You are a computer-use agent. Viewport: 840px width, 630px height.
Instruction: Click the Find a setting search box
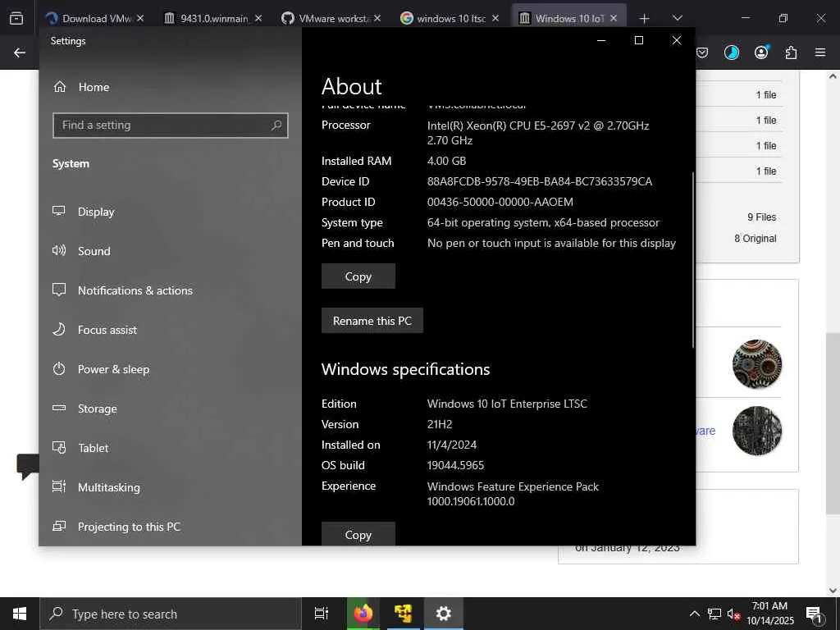[x=171, y=126]
